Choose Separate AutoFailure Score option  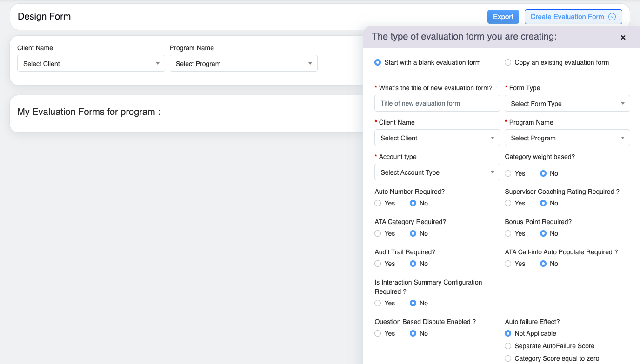coord(508,346)
